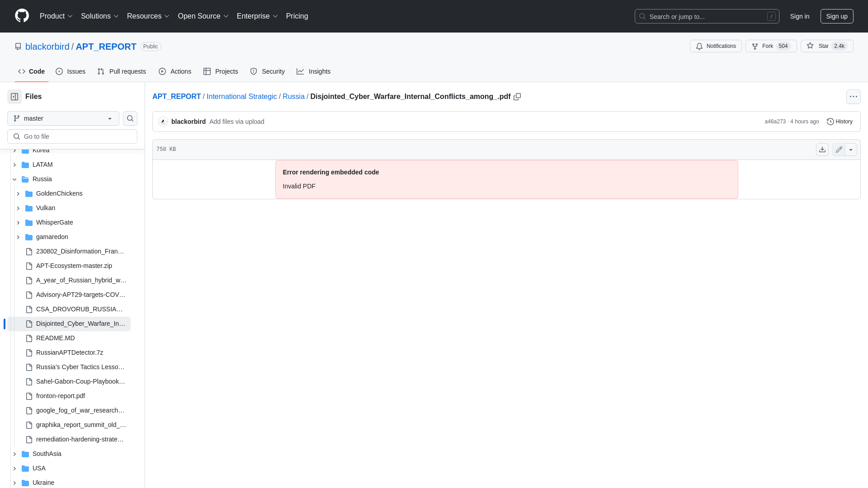The height and width of the screenshot is (488, 868).
Task: Open README.MD in file tree
Action: 56,338
